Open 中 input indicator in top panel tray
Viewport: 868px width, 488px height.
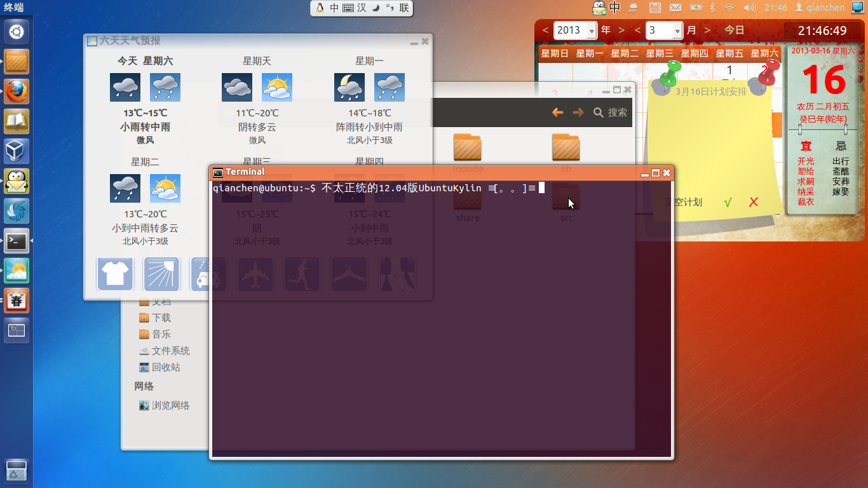(x=614, y=8)
